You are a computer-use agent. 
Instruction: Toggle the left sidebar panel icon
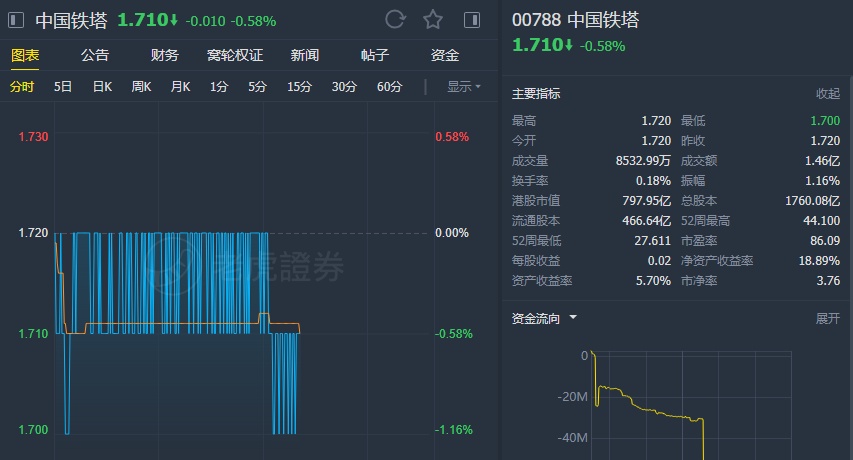[16, 20]
